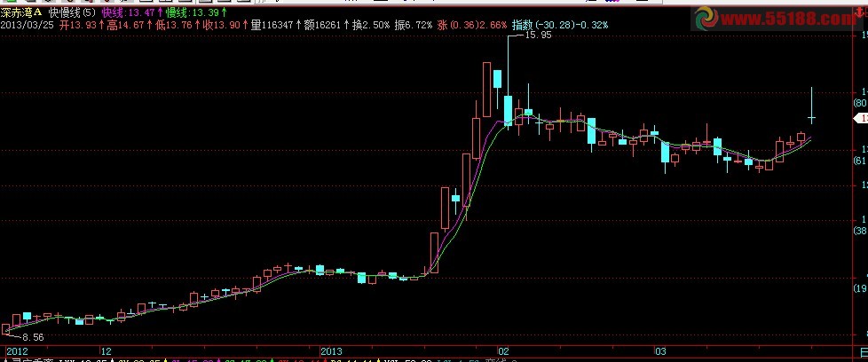The image size is (868, 362).
Task: Select the 2013 marker on time axis
Action: [332, 351]
